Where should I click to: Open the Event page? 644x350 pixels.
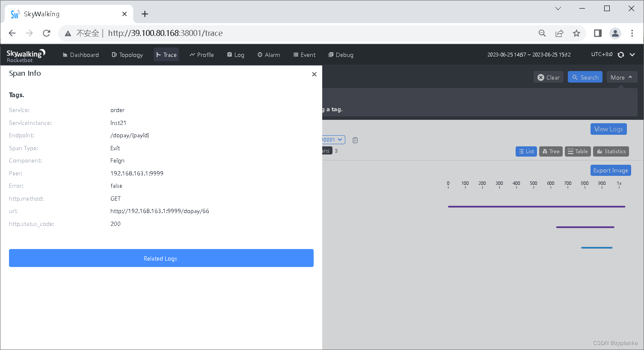pyautogui.click(x=304, y=55)
